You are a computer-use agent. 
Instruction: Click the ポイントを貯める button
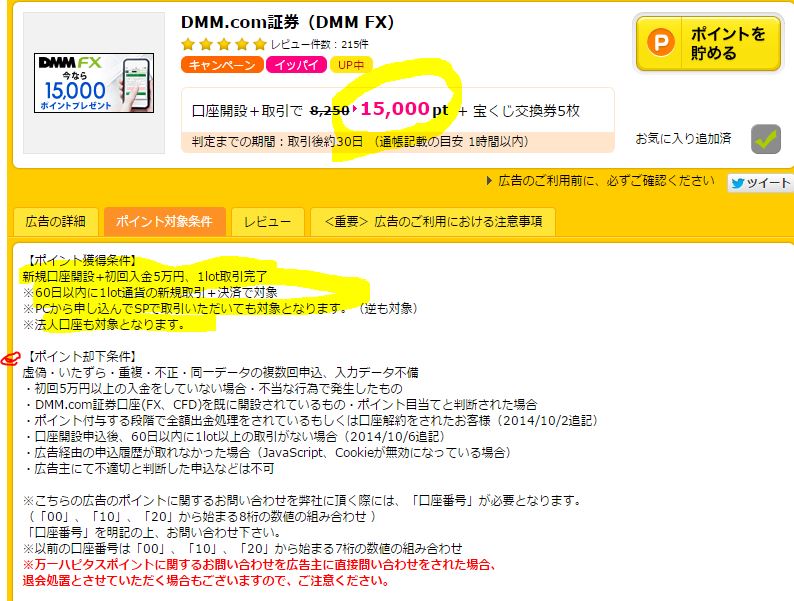point(708,43)
